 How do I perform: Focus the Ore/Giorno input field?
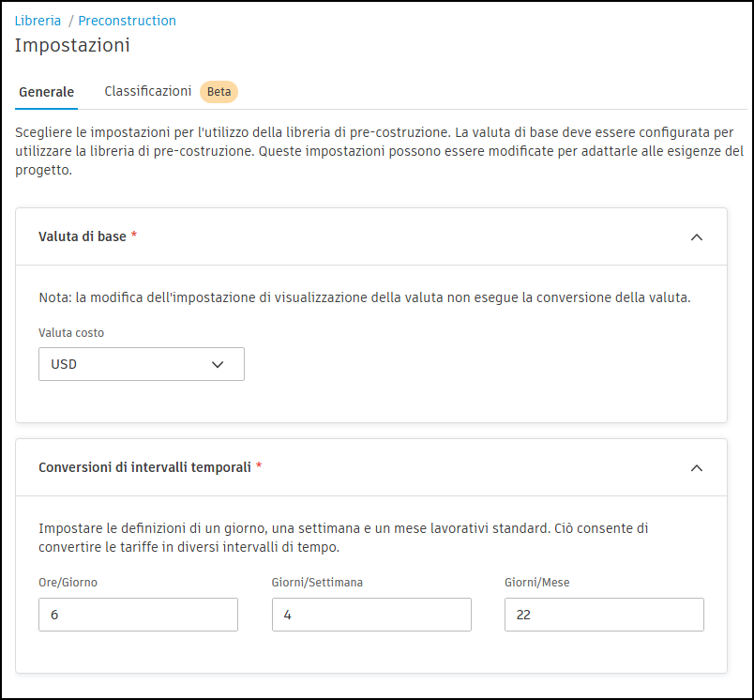(x=138, y=615)
